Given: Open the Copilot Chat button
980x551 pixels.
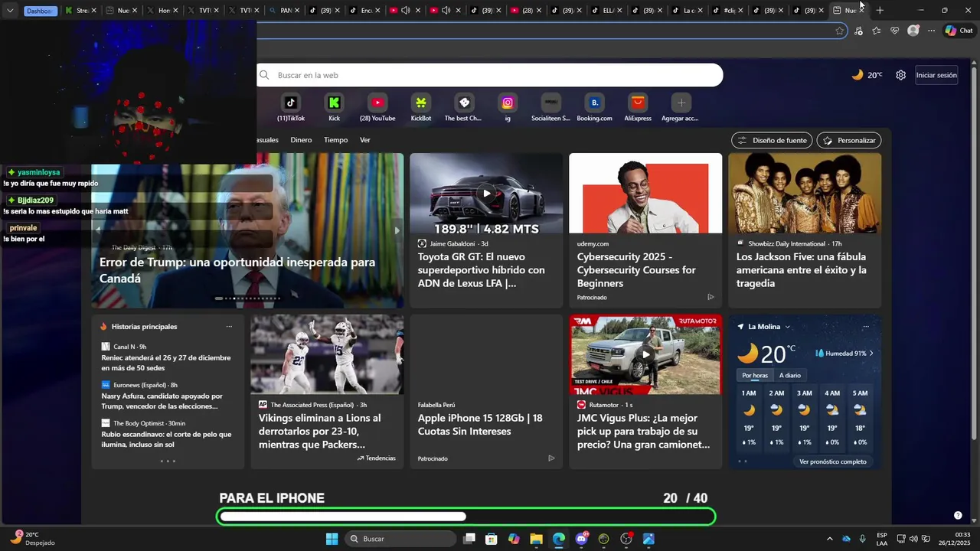Looking at the screenshot, I should click(959, 31).
